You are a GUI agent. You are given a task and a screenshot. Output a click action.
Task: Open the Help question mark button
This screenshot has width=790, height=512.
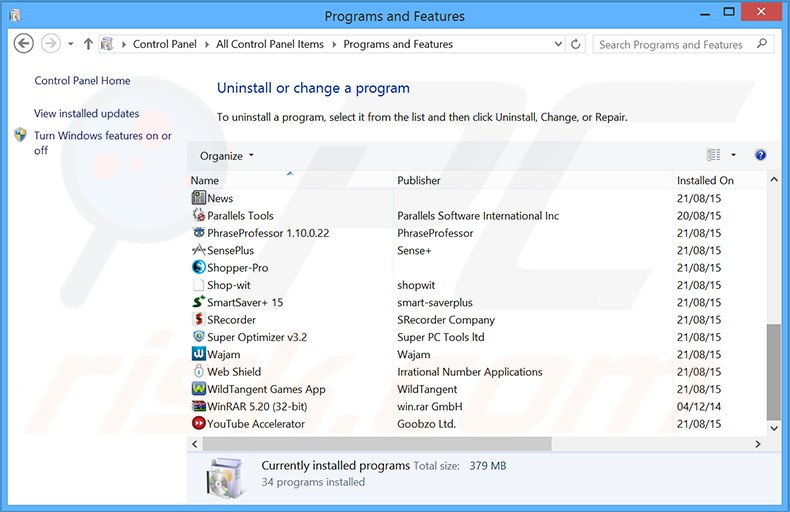click(760, 155)
